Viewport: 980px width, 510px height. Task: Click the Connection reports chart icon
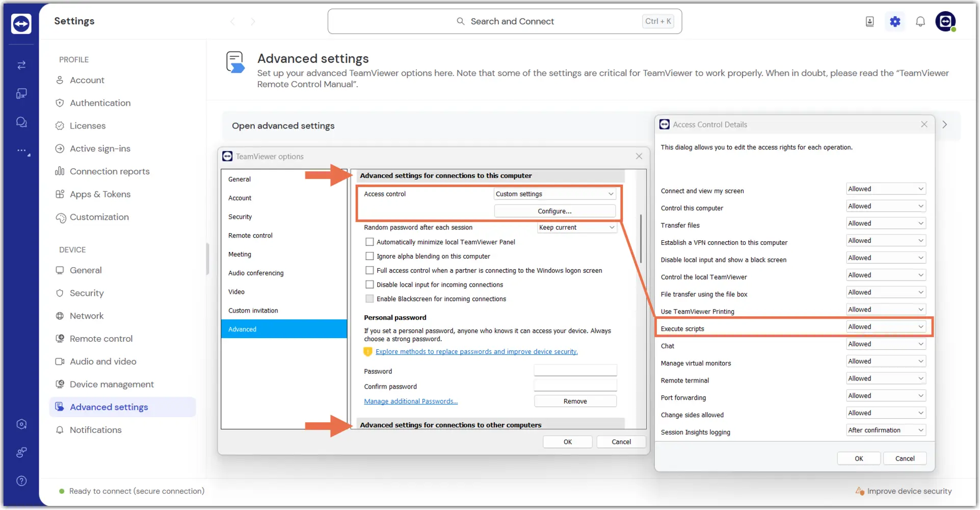[60, 171]
